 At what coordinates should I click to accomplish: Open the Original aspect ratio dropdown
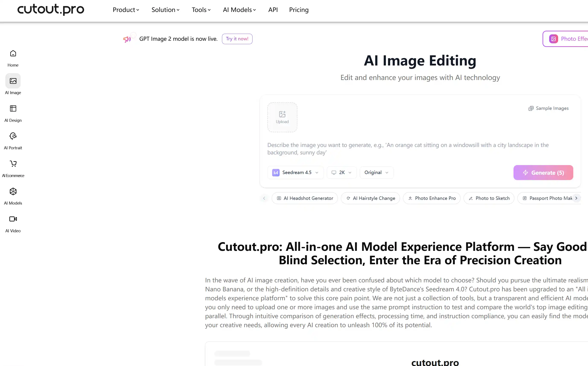point(376,173)
